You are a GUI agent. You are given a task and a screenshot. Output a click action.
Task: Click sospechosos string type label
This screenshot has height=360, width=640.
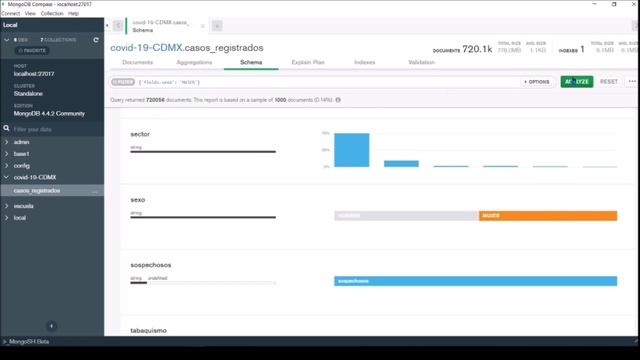(136, 278)
